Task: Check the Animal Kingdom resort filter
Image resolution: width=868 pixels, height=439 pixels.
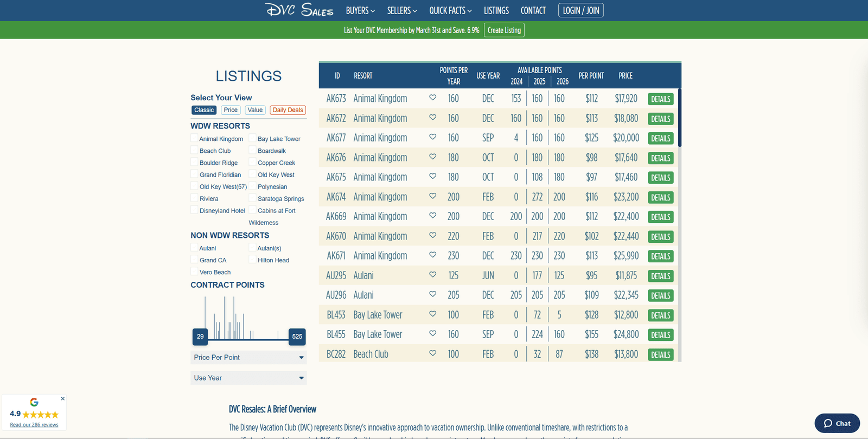Action: [194, 138]
